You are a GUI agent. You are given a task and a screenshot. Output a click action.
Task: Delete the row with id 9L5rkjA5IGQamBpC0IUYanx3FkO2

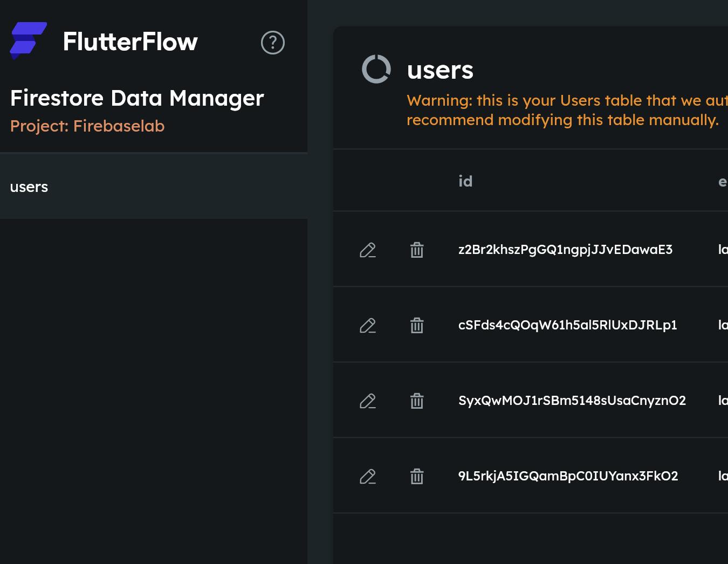coord(417,477)
